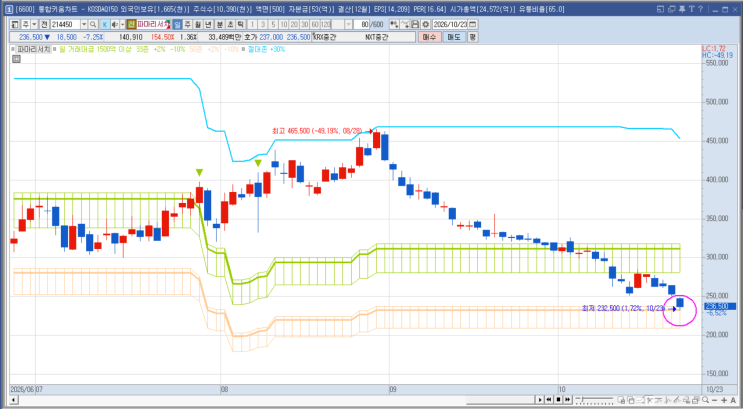Click the scrollbar left arrow at bottom left

(14, 400)
